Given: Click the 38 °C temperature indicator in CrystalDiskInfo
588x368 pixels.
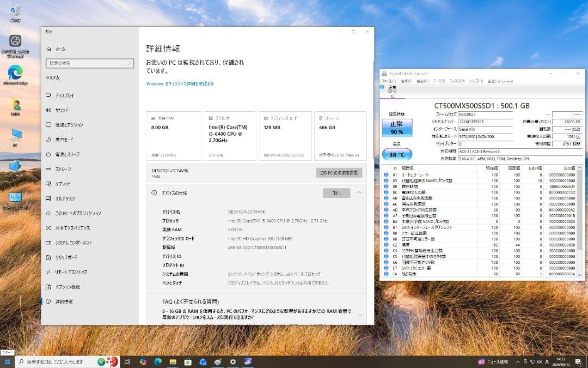Looking at the screenshot, I should pyautogui.click(x=397, y=154).
